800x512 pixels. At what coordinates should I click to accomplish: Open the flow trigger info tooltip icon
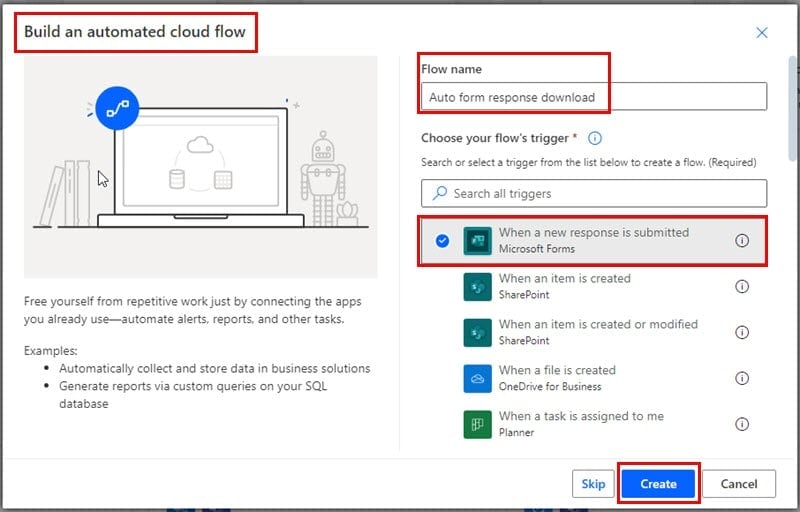click(595, 138)
